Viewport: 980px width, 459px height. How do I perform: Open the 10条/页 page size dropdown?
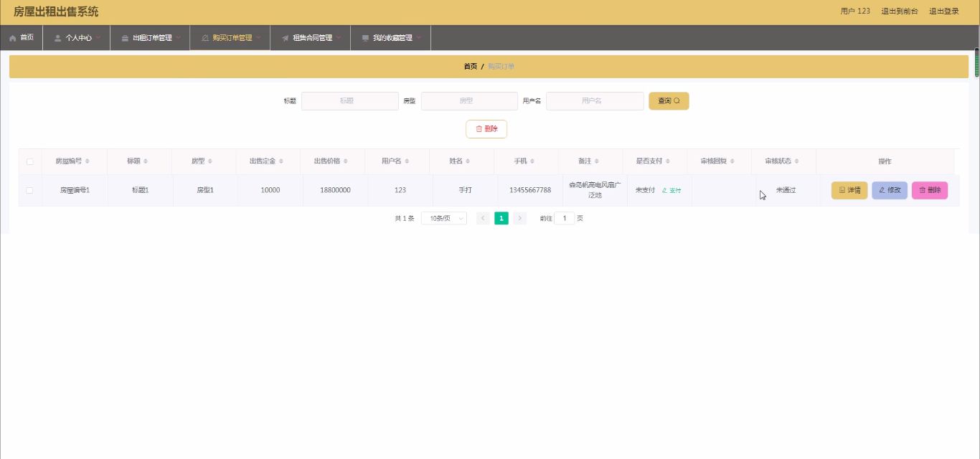[x=444, y=218]
